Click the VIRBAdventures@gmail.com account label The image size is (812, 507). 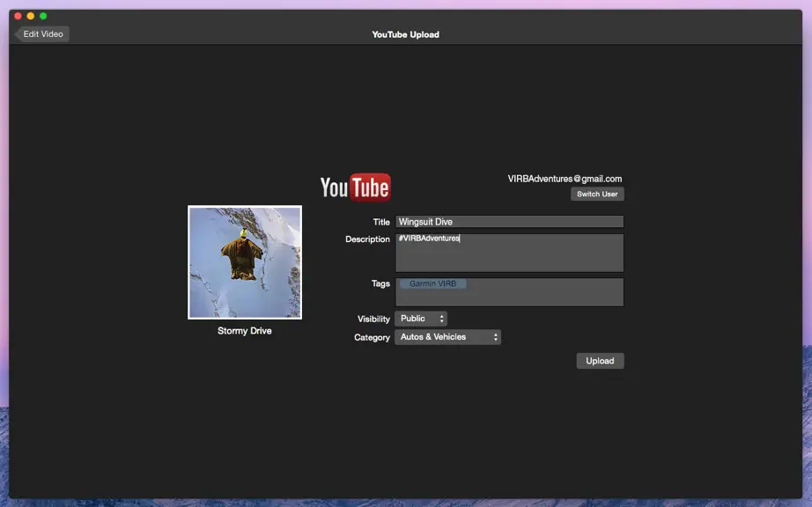565,179
